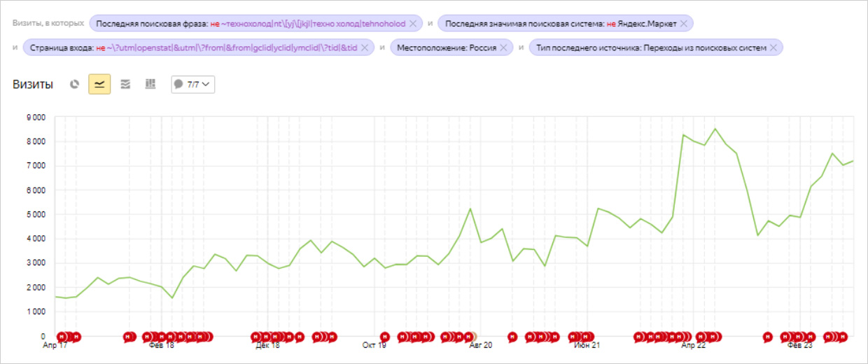Click the isolated annotation marker before Фев 23
This screenshot has height=364, width=868.
[767, 337]
